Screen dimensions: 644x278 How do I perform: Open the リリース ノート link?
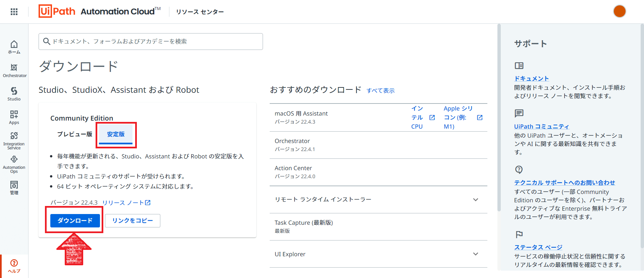[x=123, y=203]
